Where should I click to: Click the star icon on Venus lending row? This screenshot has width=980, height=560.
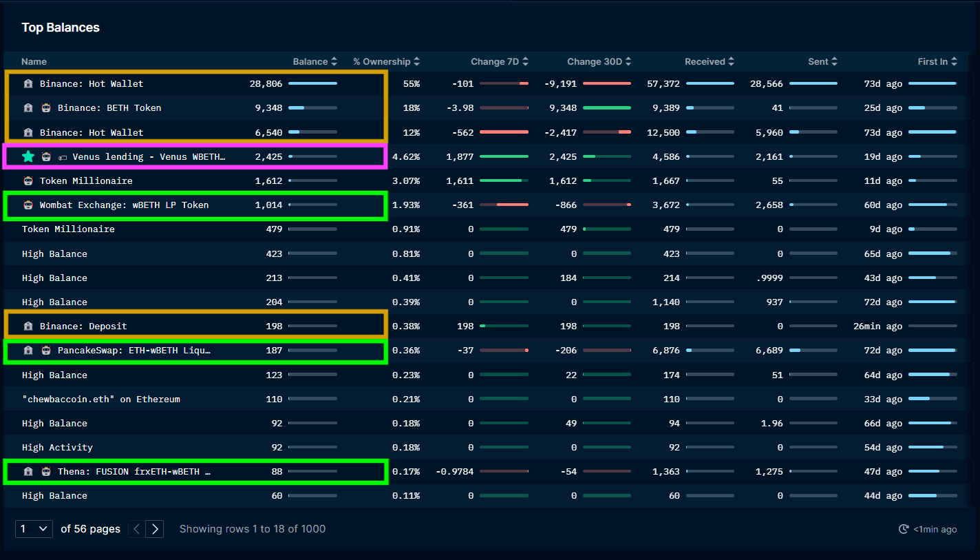coord(28,156)
